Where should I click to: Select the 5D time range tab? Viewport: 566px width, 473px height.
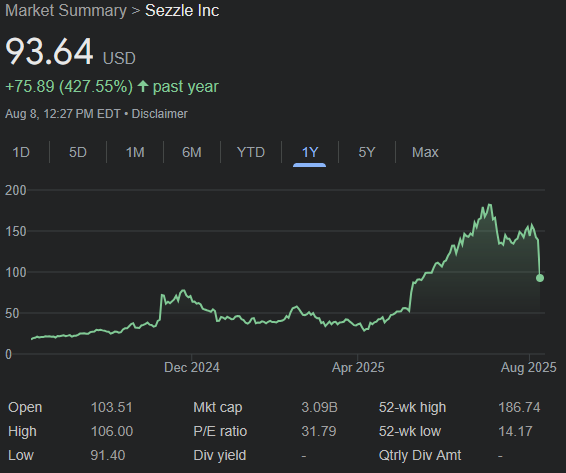point(78,152)
